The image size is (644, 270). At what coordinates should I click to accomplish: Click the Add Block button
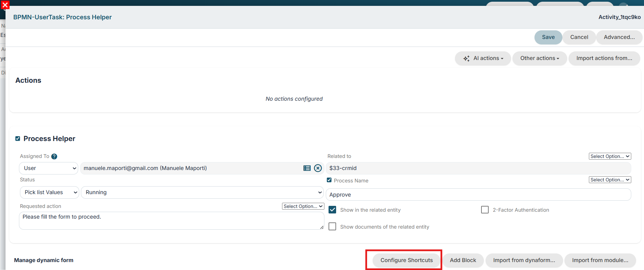coord(463,260)
